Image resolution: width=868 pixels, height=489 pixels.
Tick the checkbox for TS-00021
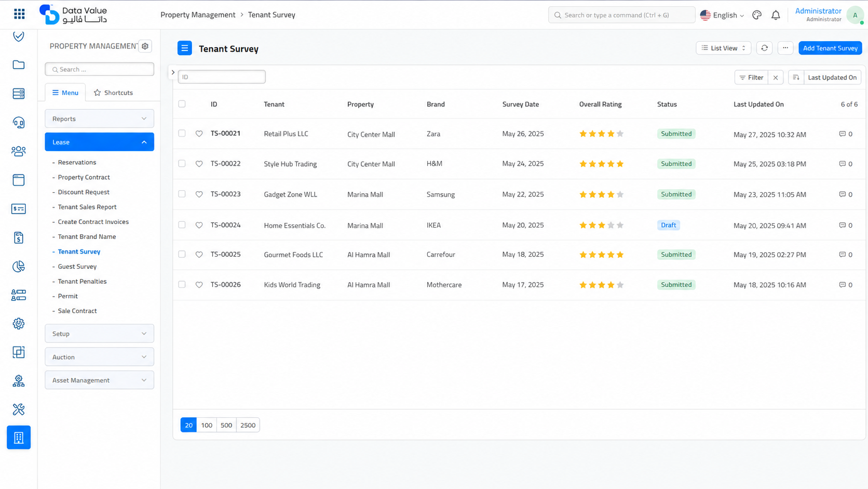click(182, 134)
